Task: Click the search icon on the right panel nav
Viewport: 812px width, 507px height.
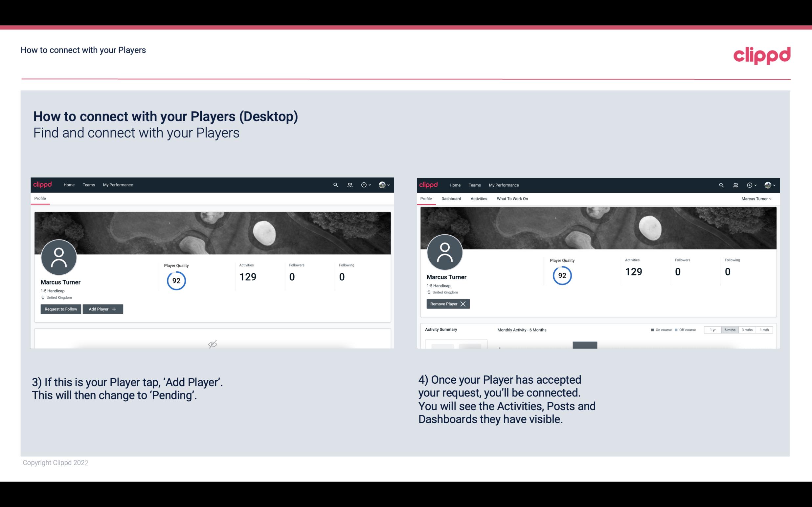Action: (x=721, y=184)
